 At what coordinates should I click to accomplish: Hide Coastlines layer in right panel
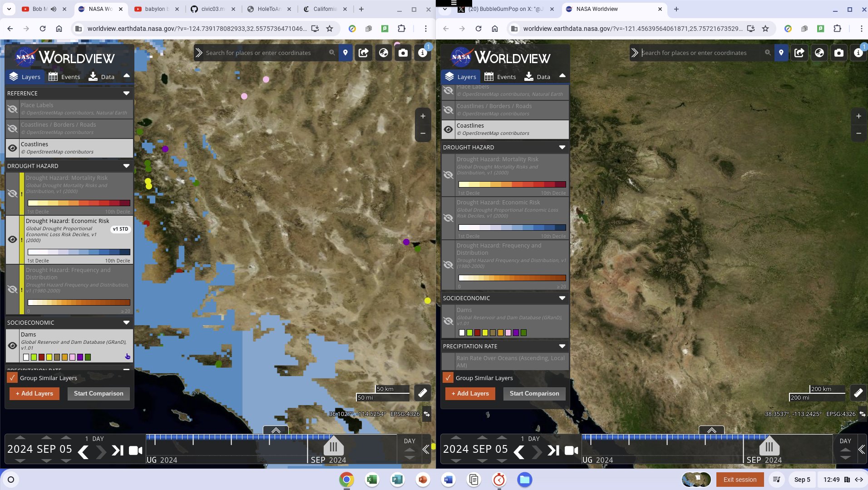(x=448, y=129)
